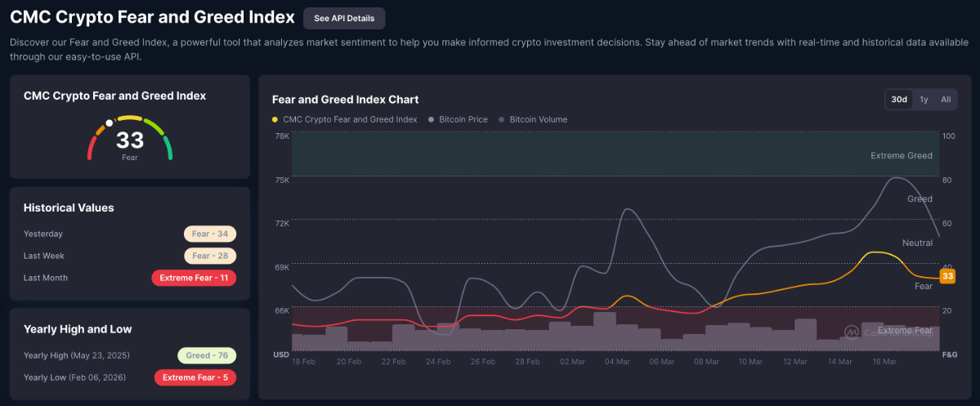Viewport: 980px width, 406px height.
Task: Click the See API Details button
Action: pos(343,18)
